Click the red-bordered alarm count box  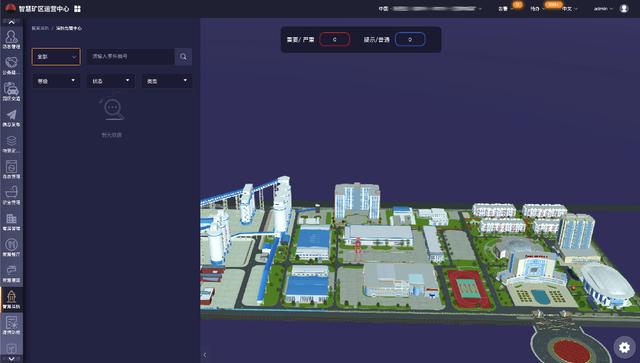(x=335, y=40)
